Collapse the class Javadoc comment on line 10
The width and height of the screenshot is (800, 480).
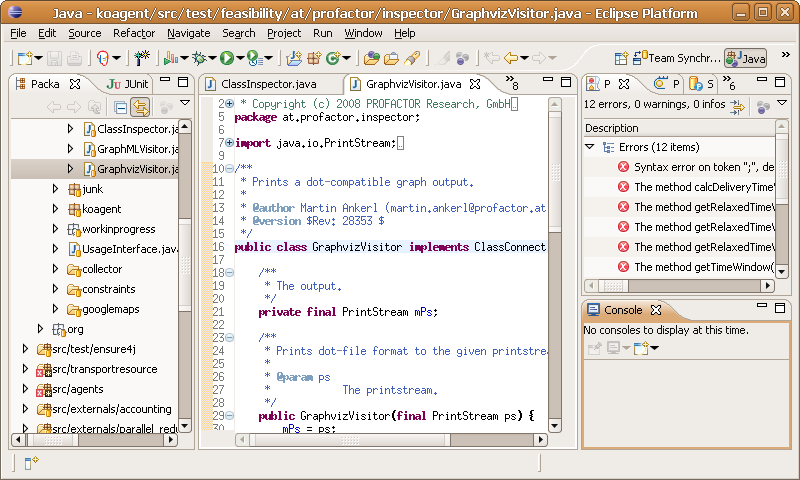pyautogui.click(x=230, y=168)
